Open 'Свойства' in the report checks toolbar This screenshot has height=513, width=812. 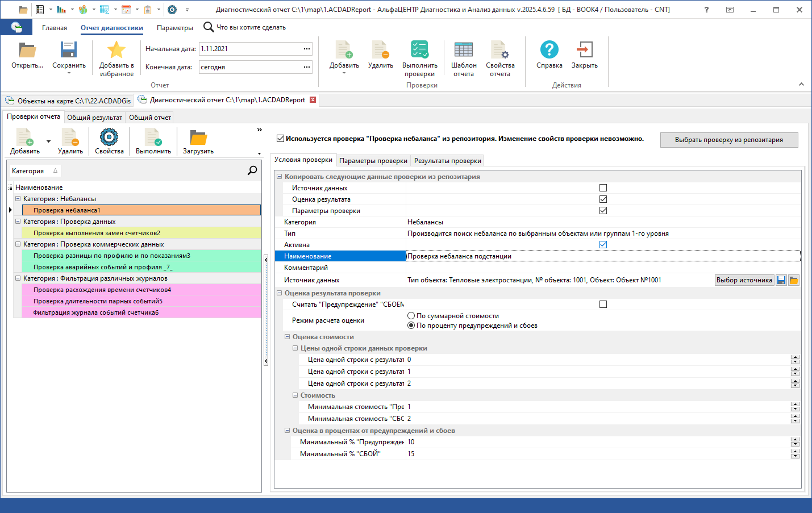click(x=109, y=140)
